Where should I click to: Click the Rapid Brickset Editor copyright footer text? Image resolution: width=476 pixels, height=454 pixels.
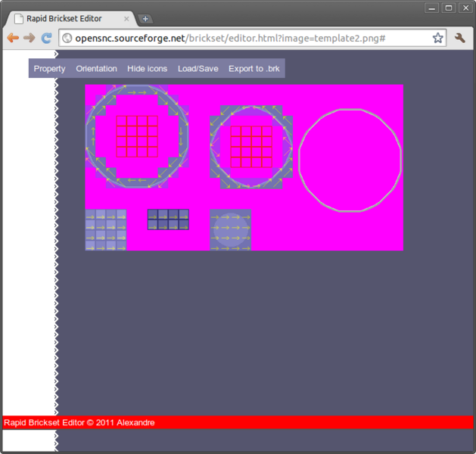79,422
